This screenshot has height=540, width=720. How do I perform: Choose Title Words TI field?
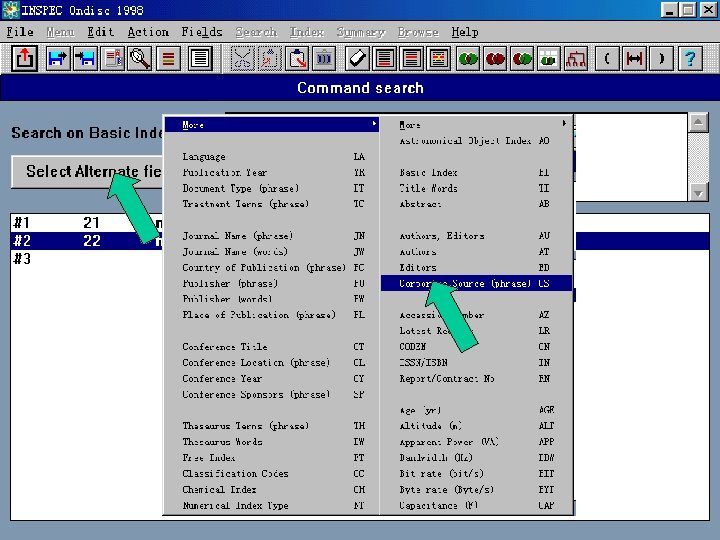coord(477,188)
